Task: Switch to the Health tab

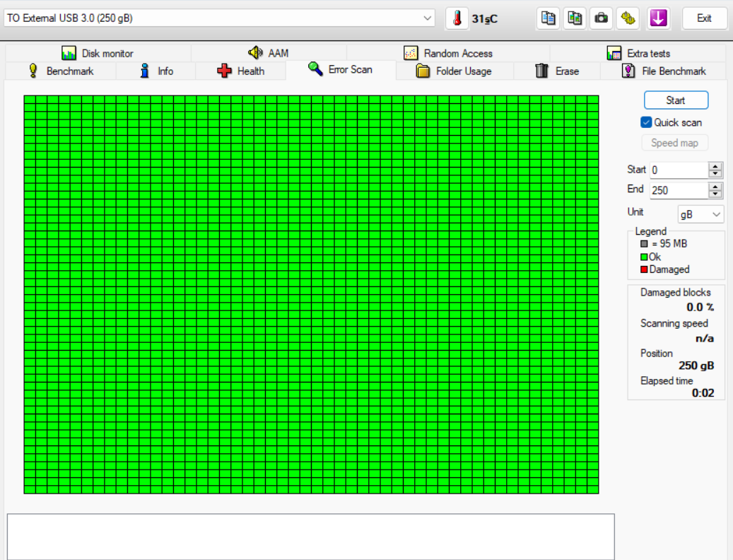Action: coord(241,71)
